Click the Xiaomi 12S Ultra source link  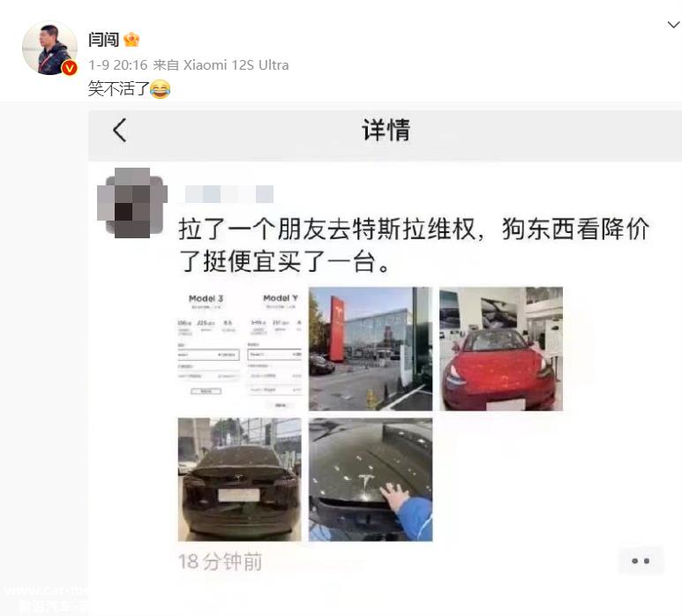click(236, 65)
